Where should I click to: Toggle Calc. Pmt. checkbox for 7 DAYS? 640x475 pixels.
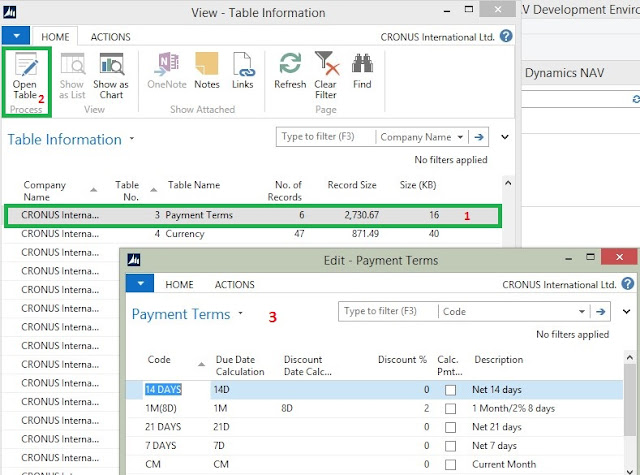click(450, 446)
